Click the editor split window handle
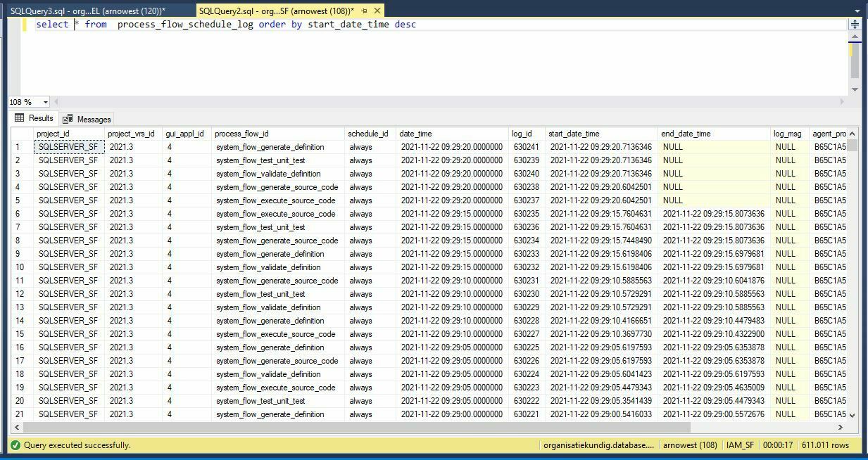The image size is (868, 460). 855,24
